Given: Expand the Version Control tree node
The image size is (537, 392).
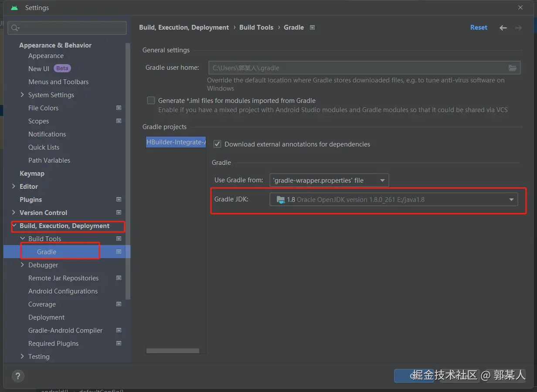Looking at the screenshot, I should tap(14, 212).
